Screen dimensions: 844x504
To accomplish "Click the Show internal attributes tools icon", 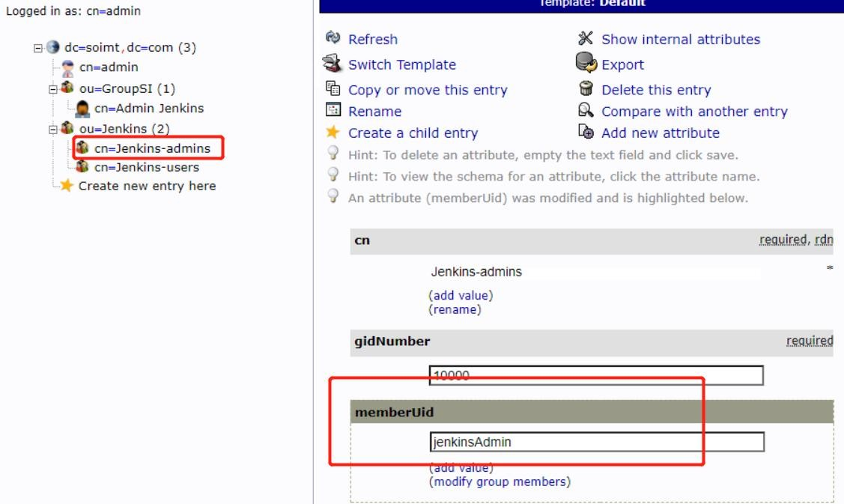I will pyautogui.click(x=586, y=39).
